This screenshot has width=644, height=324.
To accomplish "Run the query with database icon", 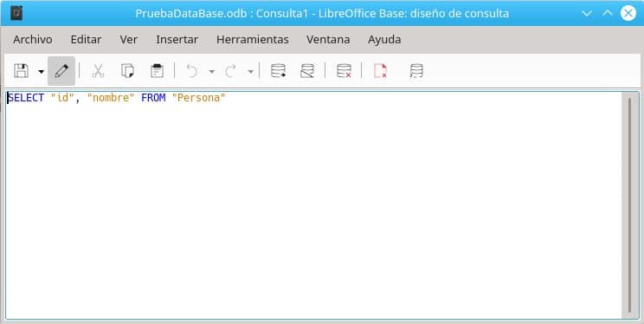I will [278, 71].
